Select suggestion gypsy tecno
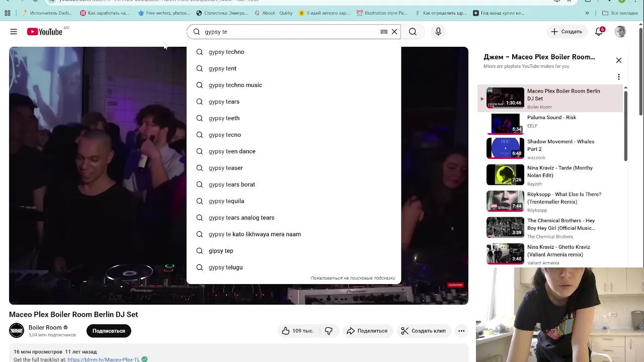Image resolution: width=644 pixels, height=362 pixels. [x=294, y=135]
